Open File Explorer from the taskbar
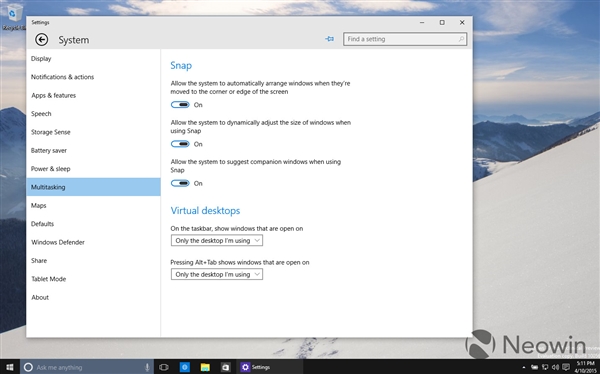600x374 pixels. [205, 367]
